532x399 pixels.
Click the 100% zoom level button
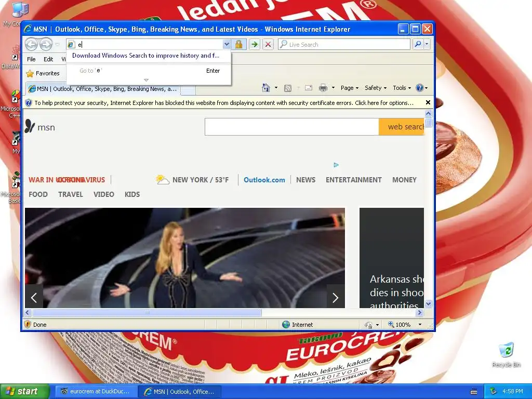(x=400, y=325)
